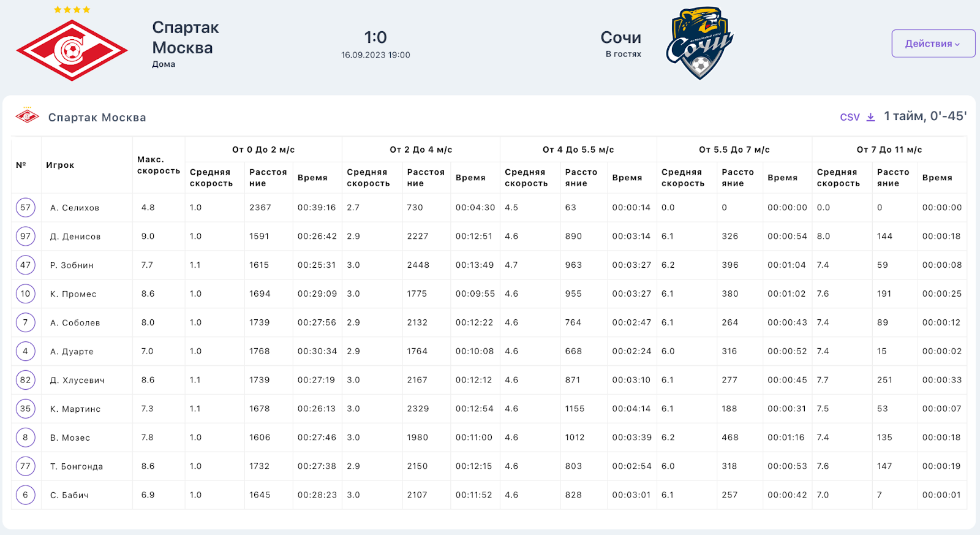Click Селихов's distance value 2367
Image resolution: width=980 pixels, height=535 pixels.
(x=260, y=208)
